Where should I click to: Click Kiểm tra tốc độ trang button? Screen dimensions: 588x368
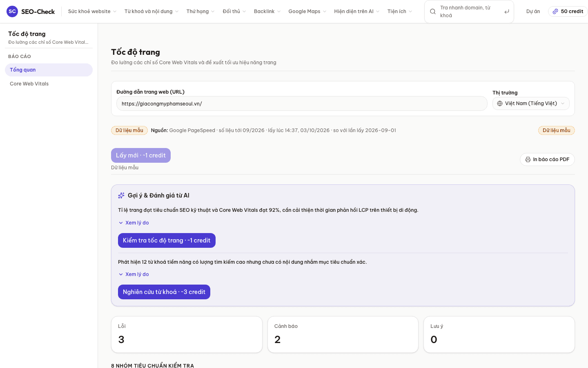coord(167,240)
